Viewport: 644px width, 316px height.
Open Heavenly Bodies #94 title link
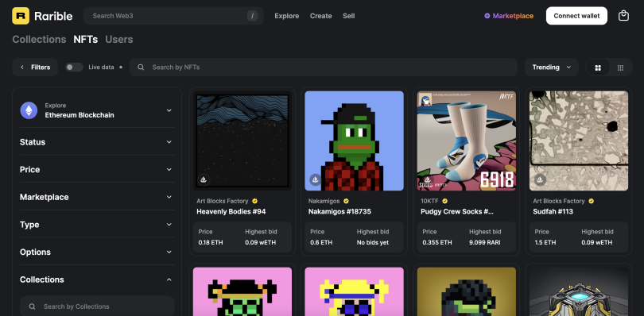click(231, 212)
